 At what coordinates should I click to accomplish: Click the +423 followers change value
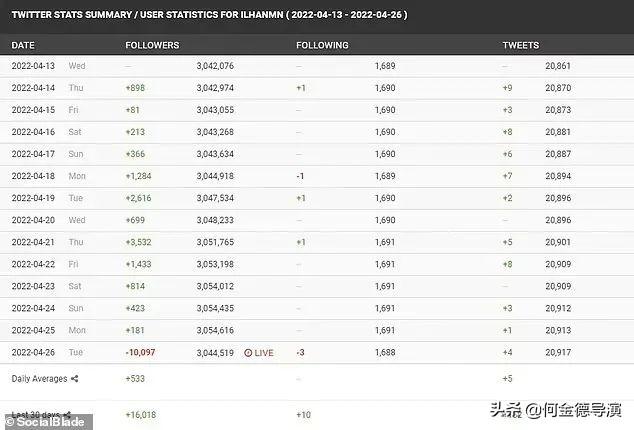tap(135, 308)
